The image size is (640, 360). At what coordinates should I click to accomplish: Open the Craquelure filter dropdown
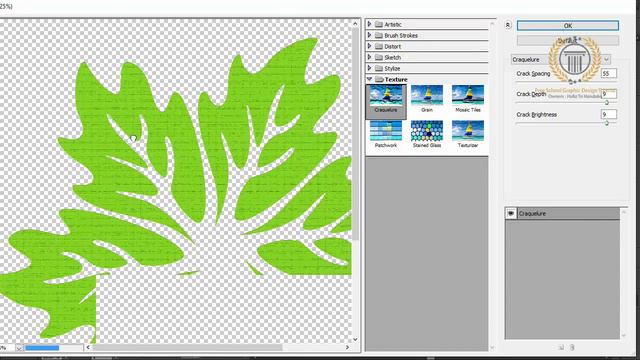coord(560,60)
